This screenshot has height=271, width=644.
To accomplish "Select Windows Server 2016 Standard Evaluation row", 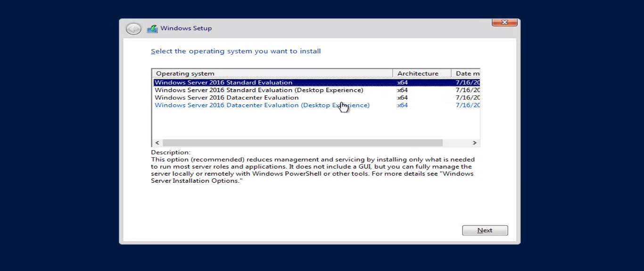I will coord(316,83).
